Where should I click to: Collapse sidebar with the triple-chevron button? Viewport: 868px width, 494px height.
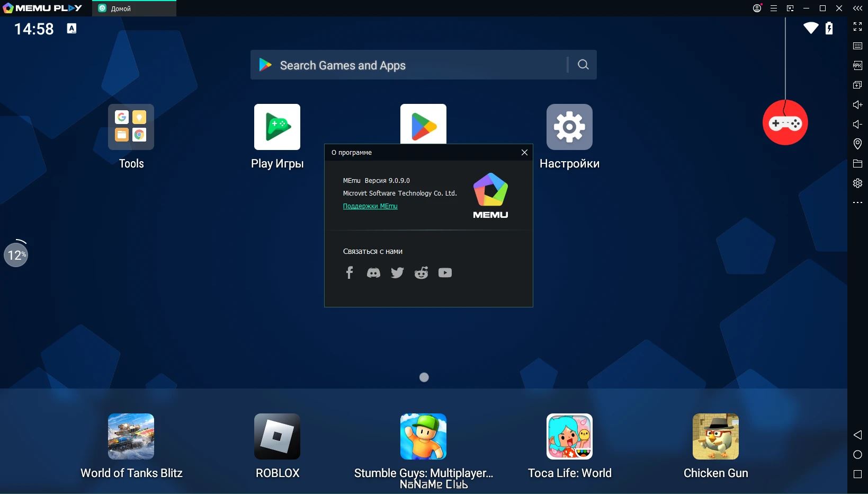pos(857,8)
